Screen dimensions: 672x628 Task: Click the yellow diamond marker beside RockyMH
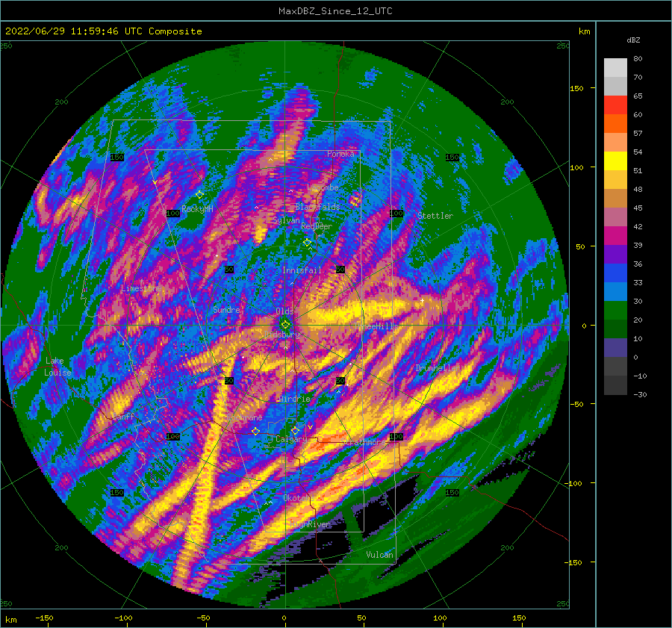point(199,195)
